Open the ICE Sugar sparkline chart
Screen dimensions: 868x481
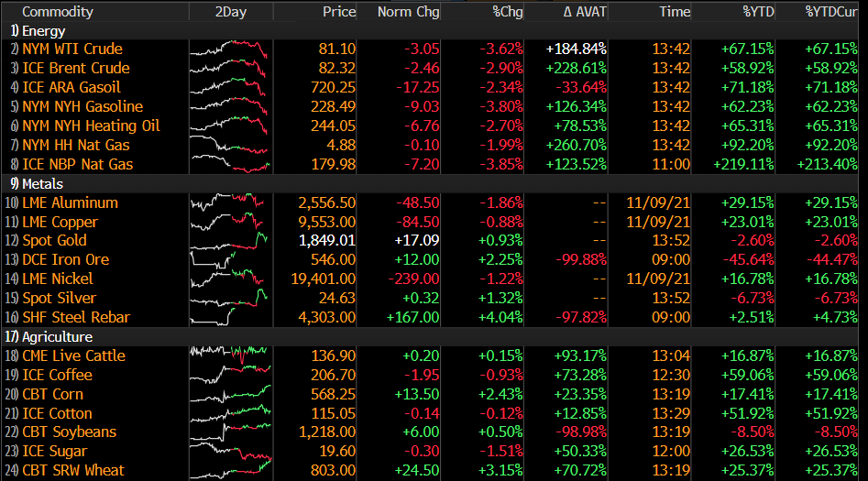(x=230, y=451)
